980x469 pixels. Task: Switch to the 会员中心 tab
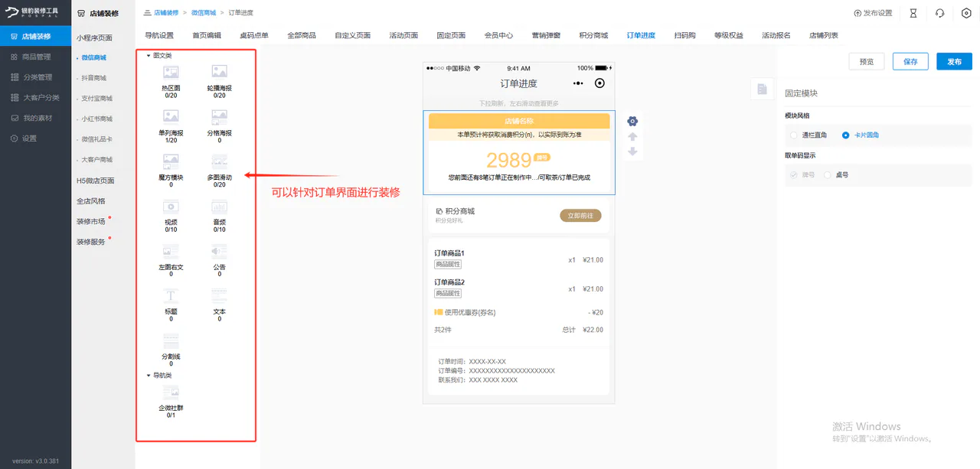point(498,35)
